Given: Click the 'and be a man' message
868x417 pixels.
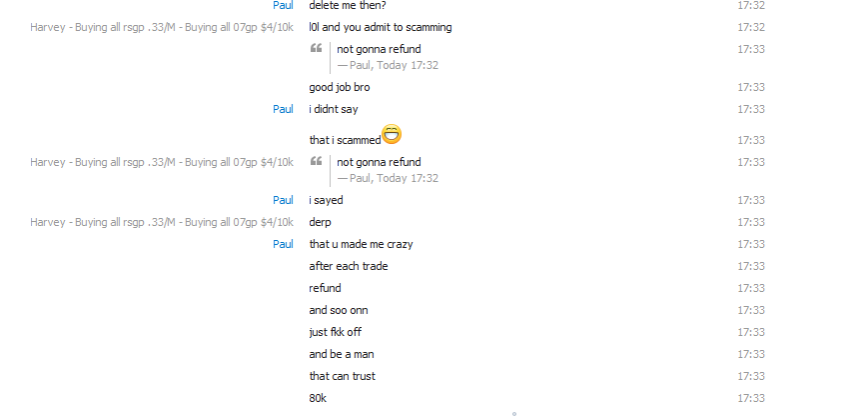Looking at the screenshot, I should tap(342, 354).
